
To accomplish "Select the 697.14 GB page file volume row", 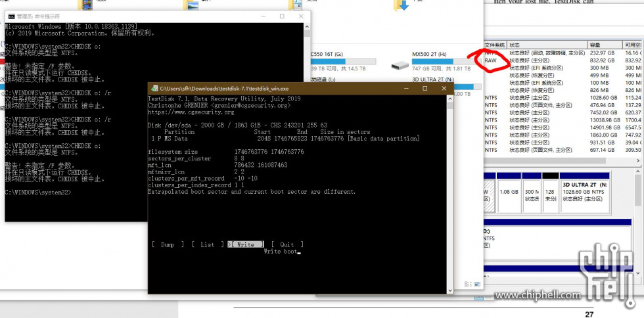I will pyautogui.click(x=563, y=150).
